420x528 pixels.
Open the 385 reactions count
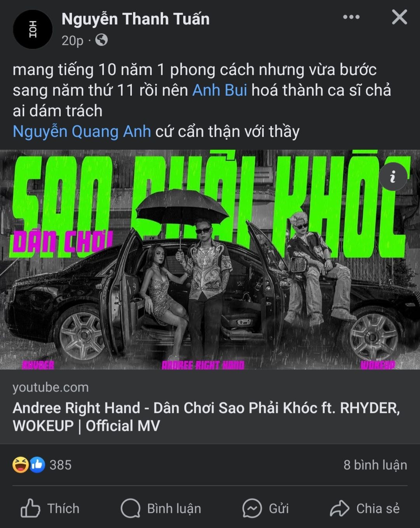click(61, 465)
